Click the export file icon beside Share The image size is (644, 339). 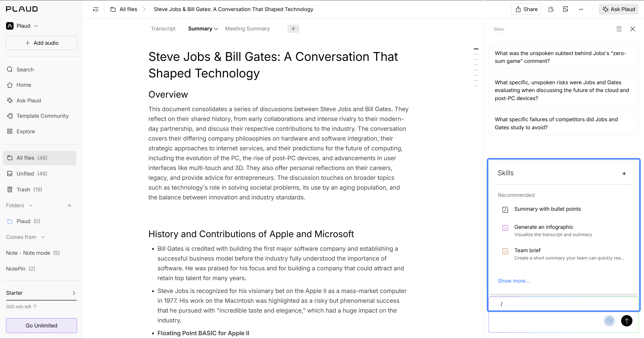point(551,9)
